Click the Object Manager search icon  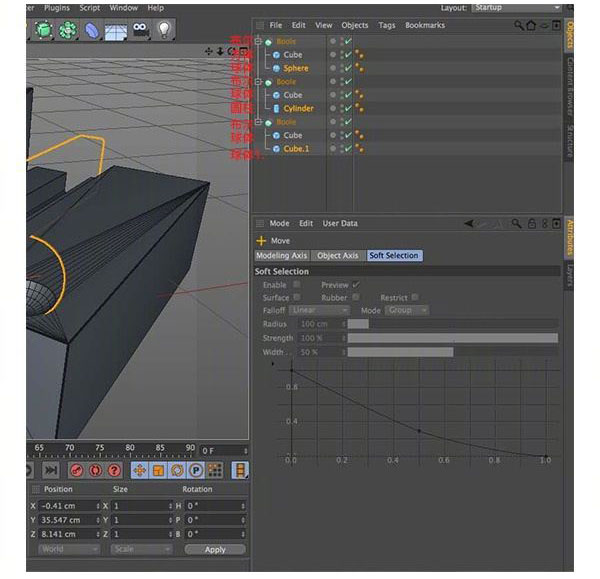(x=518, y=25)
